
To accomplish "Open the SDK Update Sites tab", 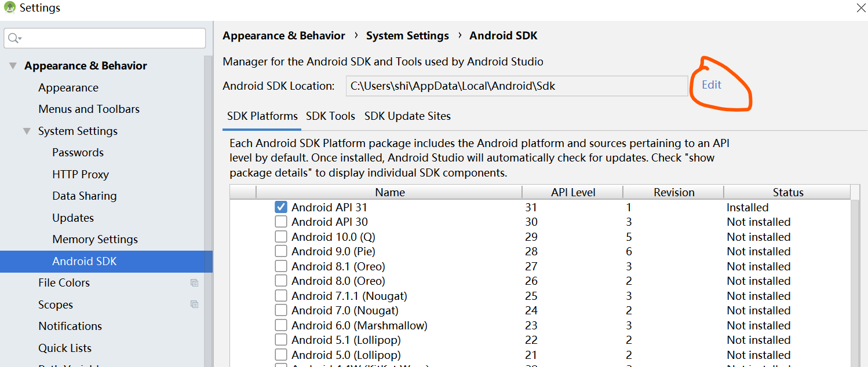I will click(x=407, y=116).
